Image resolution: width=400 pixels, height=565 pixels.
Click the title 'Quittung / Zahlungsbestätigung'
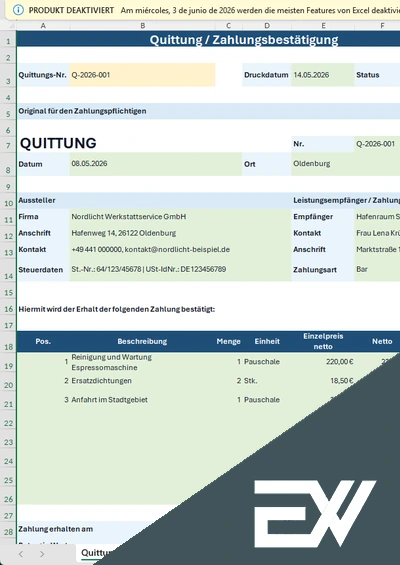[x=244, y=39]
